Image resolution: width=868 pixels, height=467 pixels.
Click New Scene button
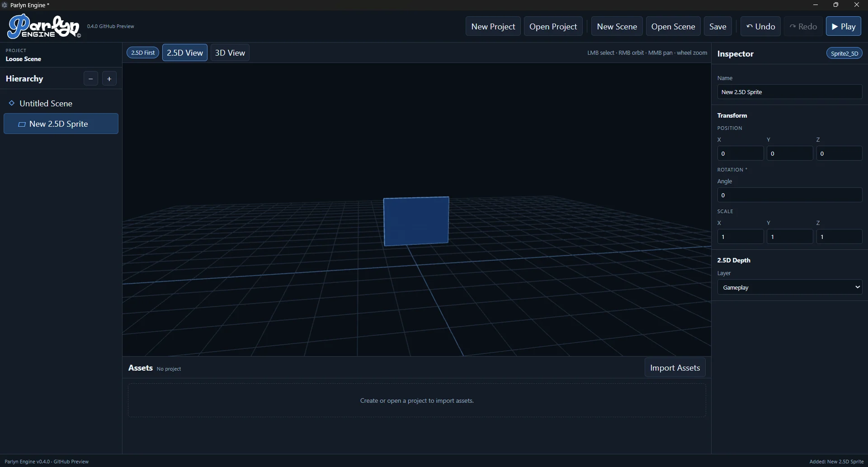click(617, 26)
